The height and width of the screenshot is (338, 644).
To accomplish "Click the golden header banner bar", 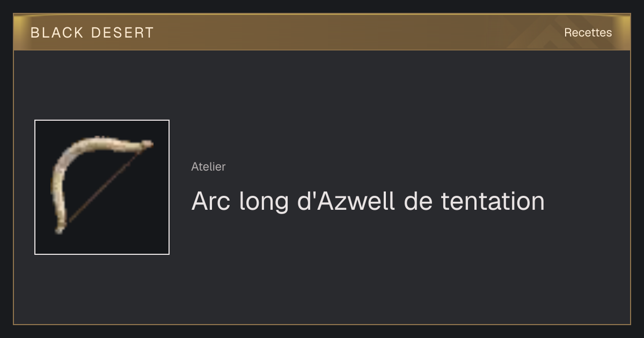I will coord(322,32).
